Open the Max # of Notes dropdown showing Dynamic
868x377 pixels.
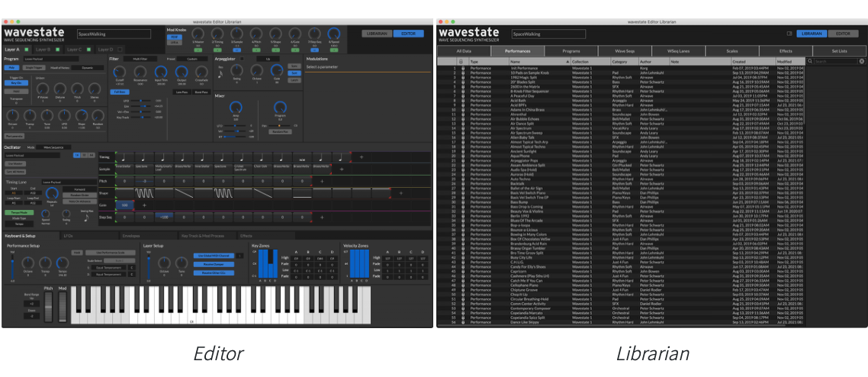(x=87, y=67)
